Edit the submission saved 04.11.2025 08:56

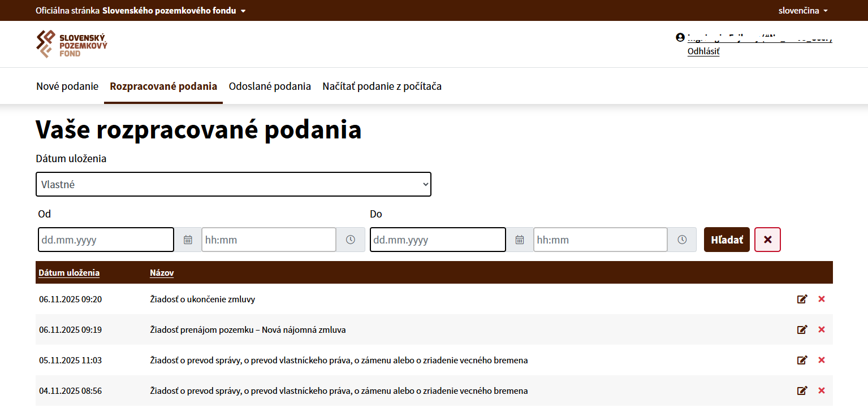coord(802,390)
